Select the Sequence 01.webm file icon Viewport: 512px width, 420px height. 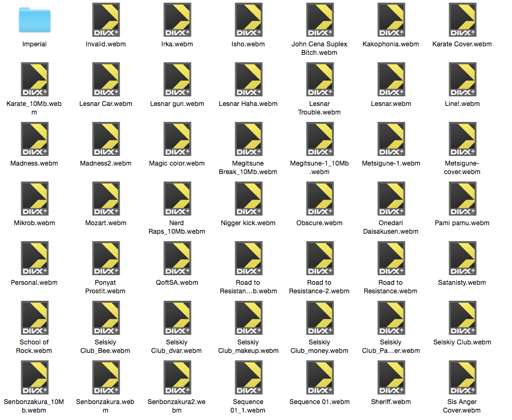coord(320,377)
